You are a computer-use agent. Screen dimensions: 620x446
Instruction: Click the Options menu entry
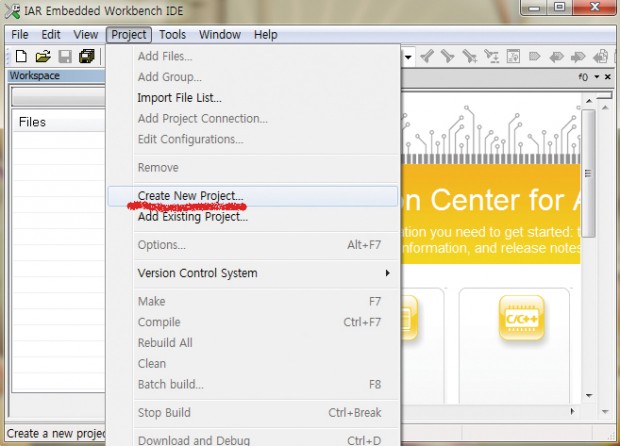[253, 245]
